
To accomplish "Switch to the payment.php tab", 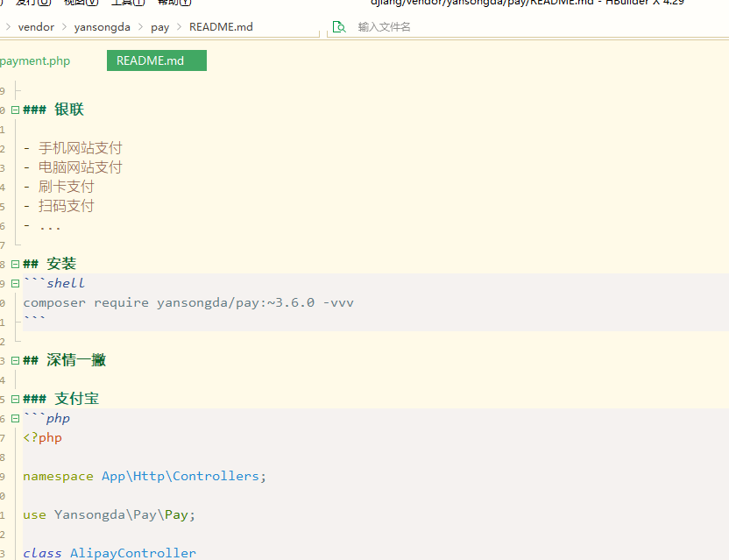I will [35, 61].
